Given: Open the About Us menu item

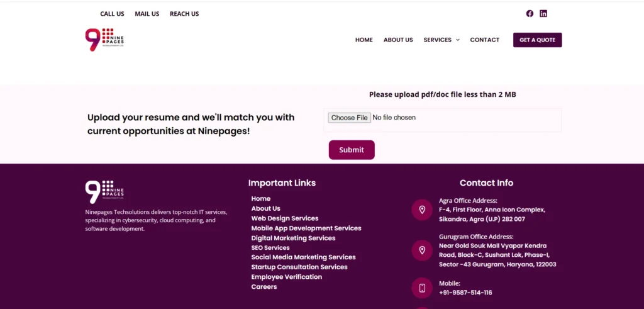Looking at the screenshot, I should point(398,40).
